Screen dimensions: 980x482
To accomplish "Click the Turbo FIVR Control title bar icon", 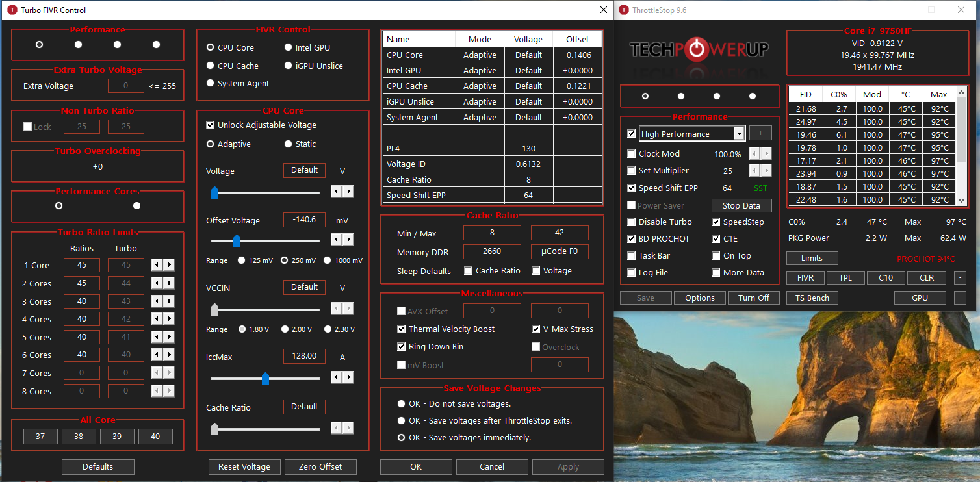I will coord(11,10).
